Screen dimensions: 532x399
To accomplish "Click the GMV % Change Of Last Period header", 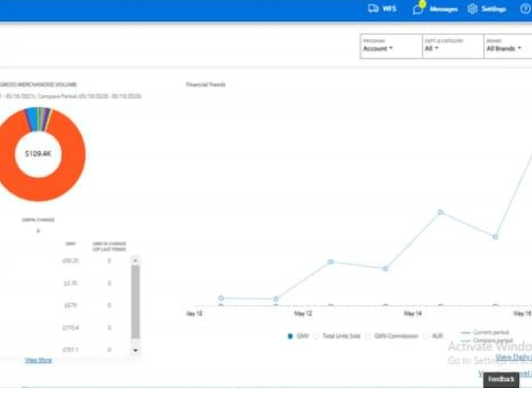I will coord(109,247).
